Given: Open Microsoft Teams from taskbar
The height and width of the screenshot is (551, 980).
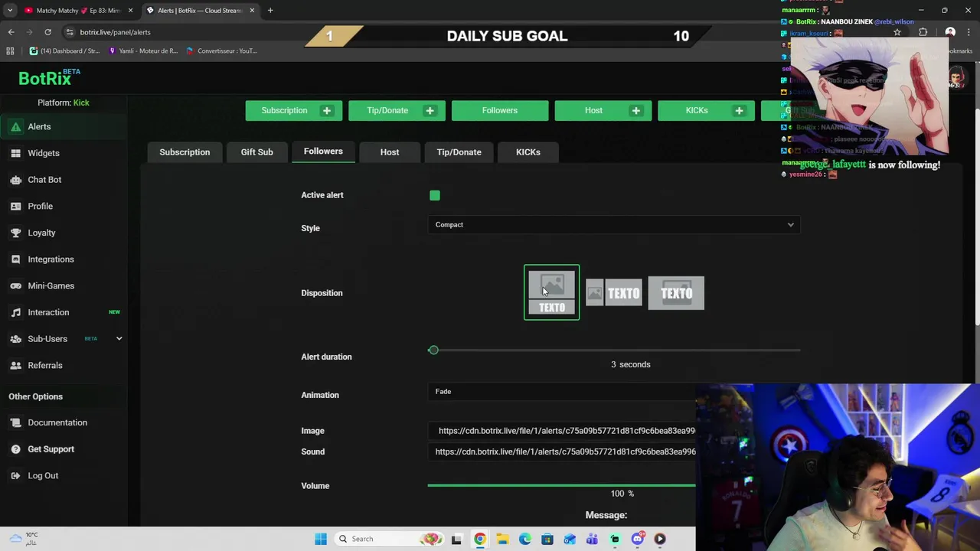Looking at the screenshot, I should click(592, 539).
